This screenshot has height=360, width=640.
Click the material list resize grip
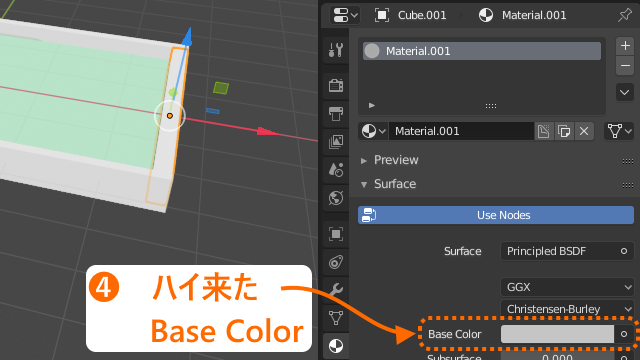coord(491,106)
